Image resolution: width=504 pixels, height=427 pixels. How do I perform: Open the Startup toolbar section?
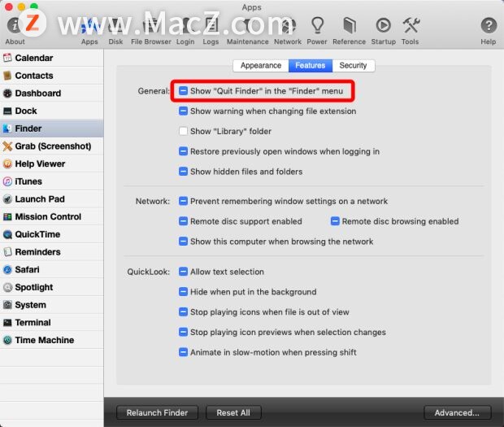(384, 31)
